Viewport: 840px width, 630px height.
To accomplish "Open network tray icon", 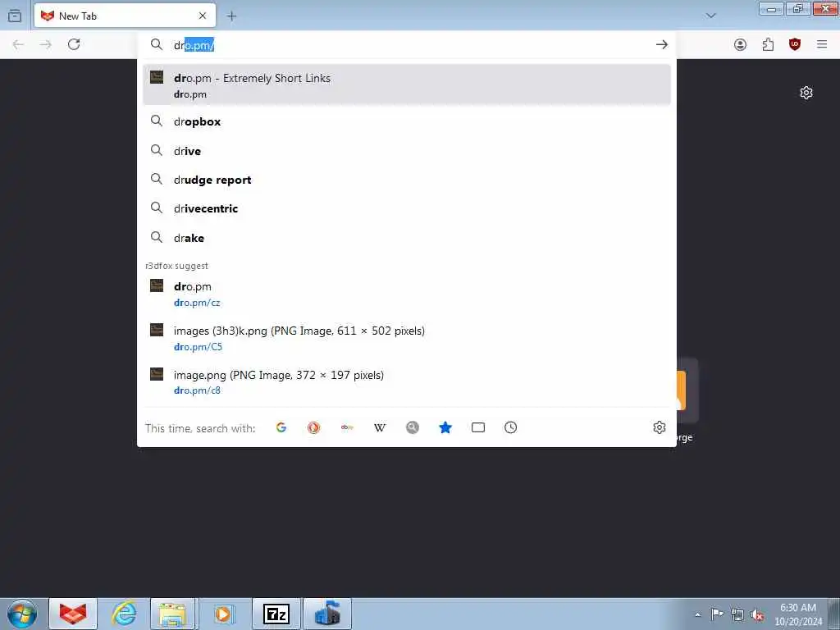I will point(737,615).
